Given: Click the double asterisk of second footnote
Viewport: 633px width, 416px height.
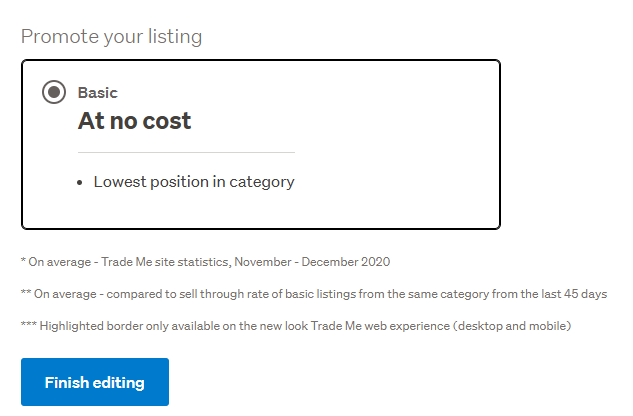Looking at the screenshot, I should point(25,294).
